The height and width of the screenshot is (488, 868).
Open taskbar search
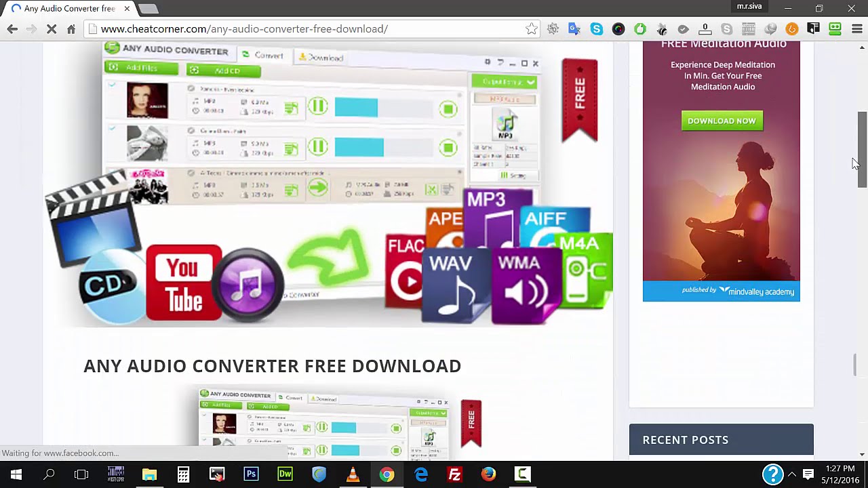coord(49,474)
